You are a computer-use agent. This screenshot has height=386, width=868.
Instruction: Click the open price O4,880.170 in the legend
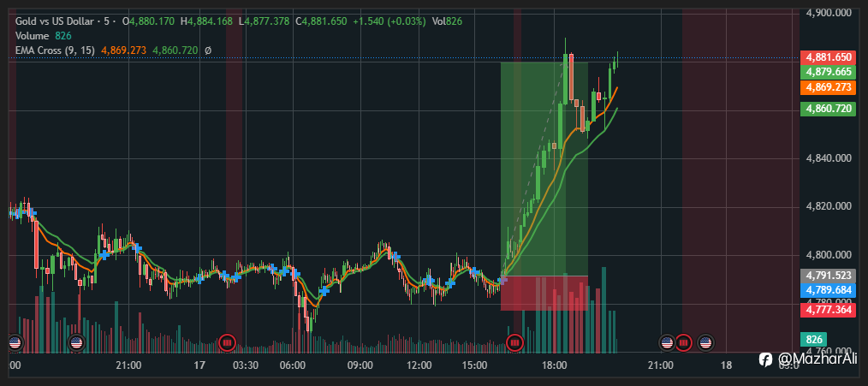pyautogui.click(x=147, y=21)
